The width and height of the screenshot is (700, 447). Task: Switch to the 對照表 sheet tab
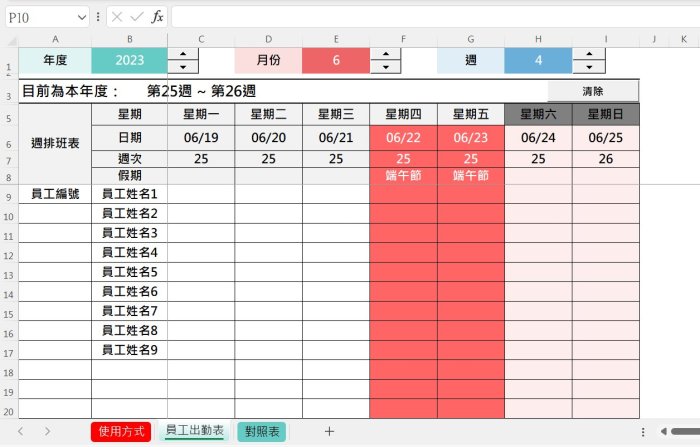coord(262,431)
